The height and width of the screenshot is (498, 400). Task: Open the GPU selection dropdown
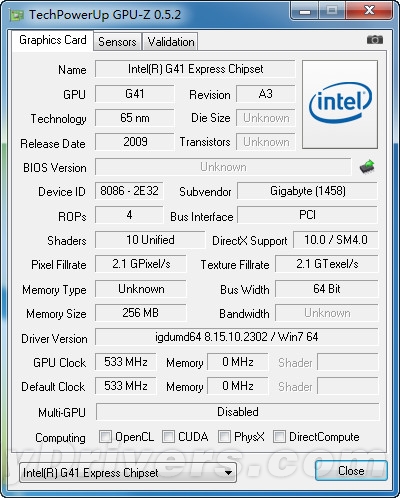click(128, 472)
